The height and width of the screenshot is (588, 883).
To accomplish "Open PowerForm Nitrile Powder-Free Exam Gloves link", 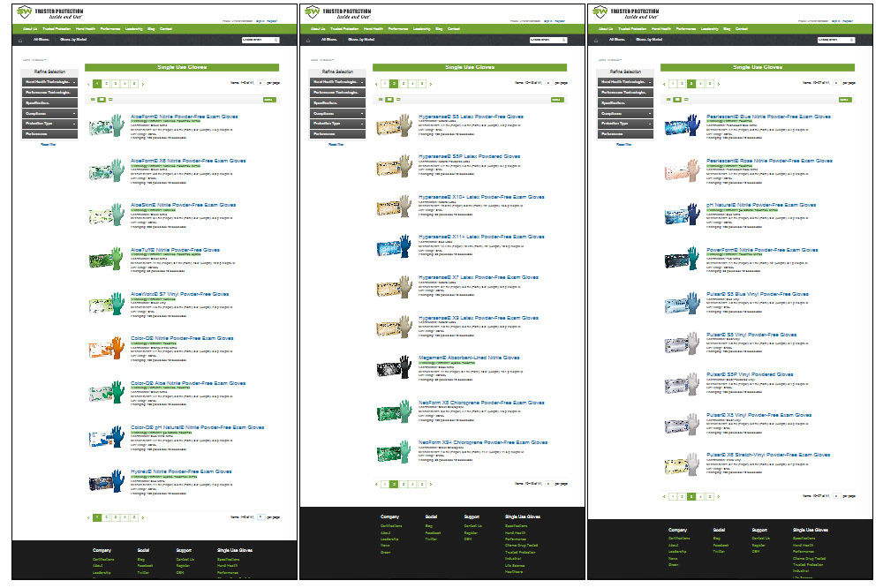I will pyautogui.click(x=763, y=250).
